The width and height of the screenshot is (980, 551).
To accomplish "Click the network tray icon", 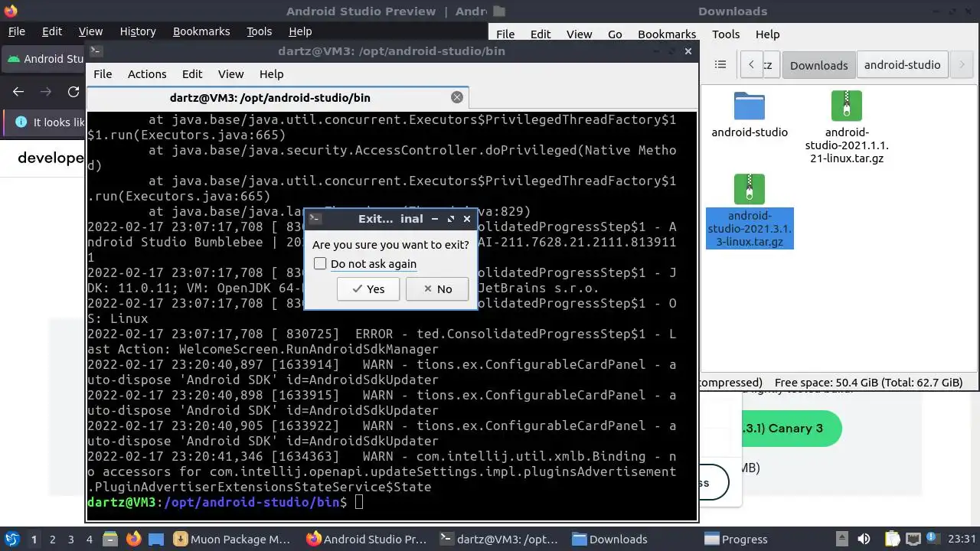I will point(913,539).
